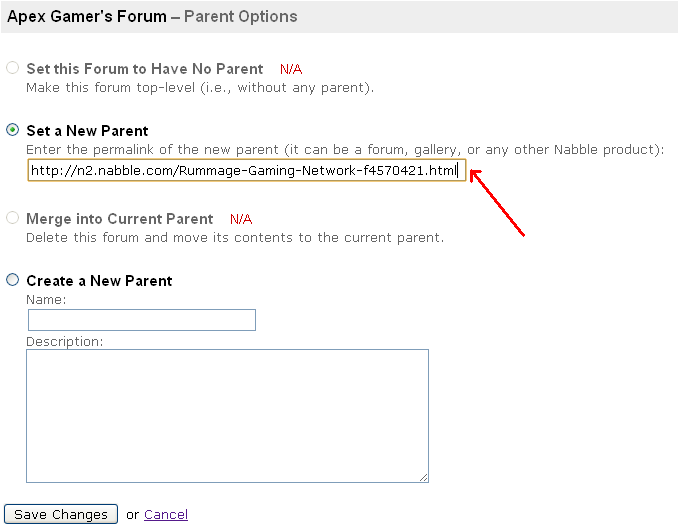Click the N/A marker beside No Parent option
Screen dimensions: 678x531
pyautogui.click(x=291, y=70)
